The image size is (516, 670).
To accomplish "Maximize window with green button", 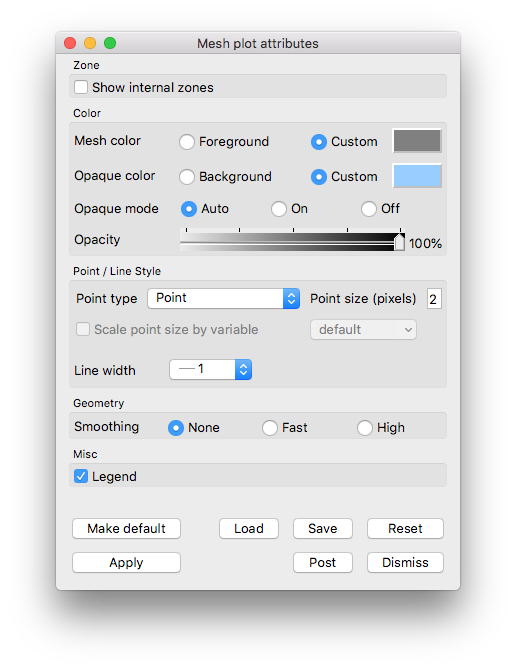I will (110, 43).
